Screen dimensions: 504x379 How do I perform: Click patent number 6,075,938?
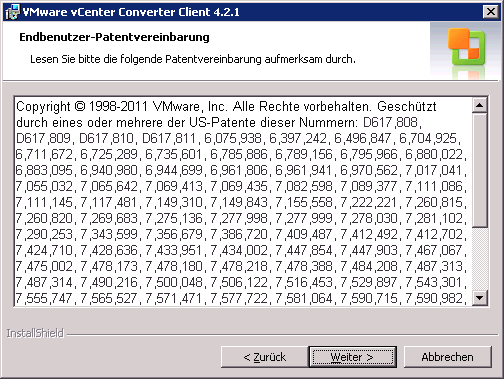pos(233,138)
